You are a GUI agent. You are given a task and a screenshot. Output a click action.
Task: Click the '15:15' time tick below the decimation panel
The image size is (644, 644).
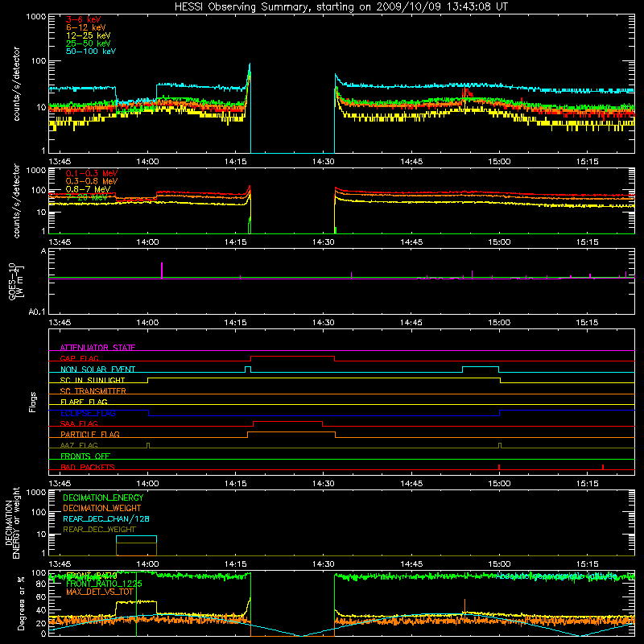[587, 564]
